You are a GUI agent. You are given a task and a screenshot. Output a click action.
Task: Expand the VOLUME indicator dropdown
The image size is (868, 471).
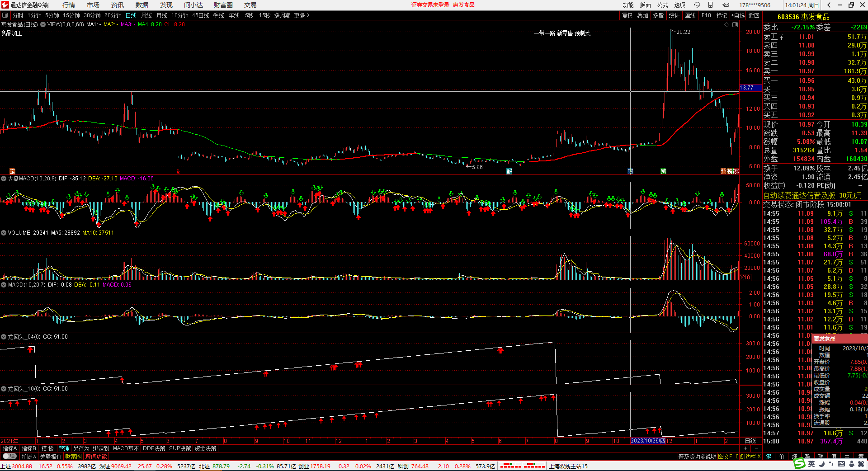(4, 233)
